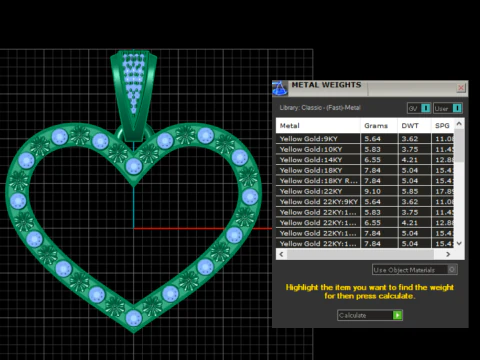Click the 9.10 grams cell for Yellow Gold:22KY
480x360 pixels.
(379, 191)
